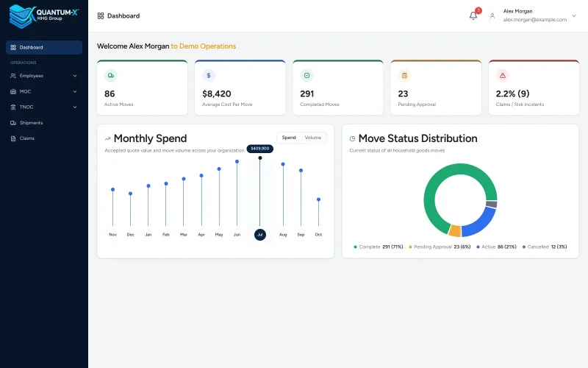Click the "to Demo Operations" welcome text
Screen dimensions: 588x368
coord(204,46)
